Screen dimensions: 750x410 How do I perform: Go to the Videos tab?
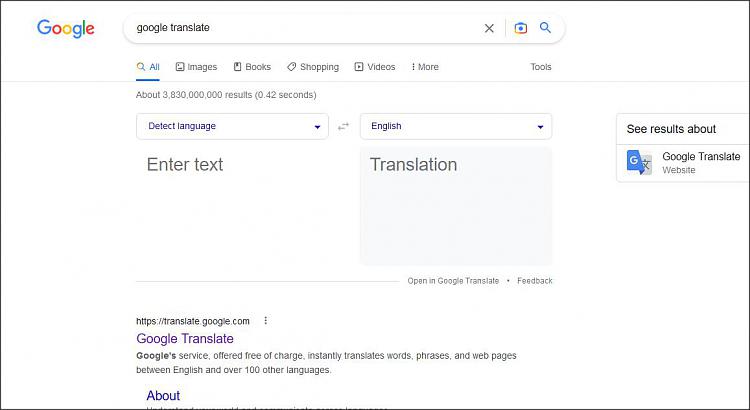(375, 67)
